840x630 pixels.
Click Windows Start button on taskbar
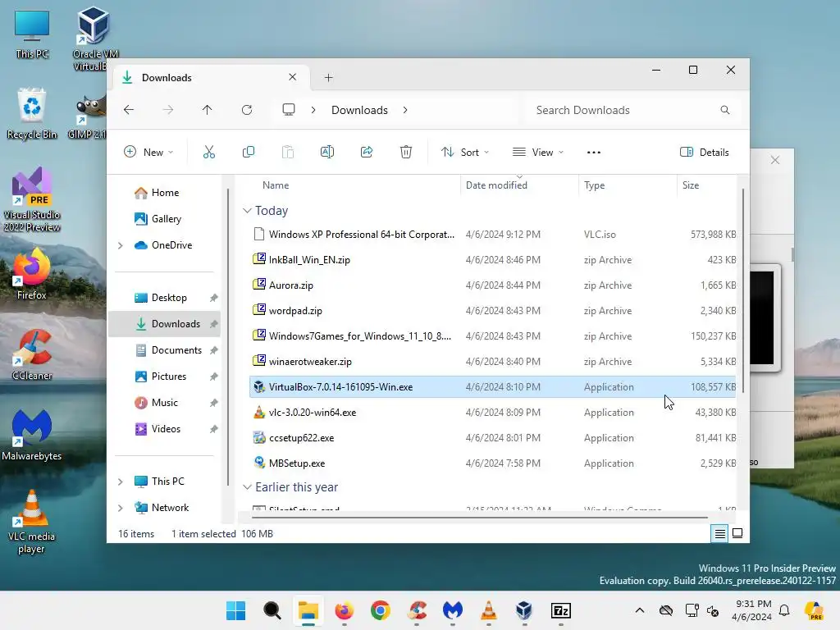coord(235,610)
